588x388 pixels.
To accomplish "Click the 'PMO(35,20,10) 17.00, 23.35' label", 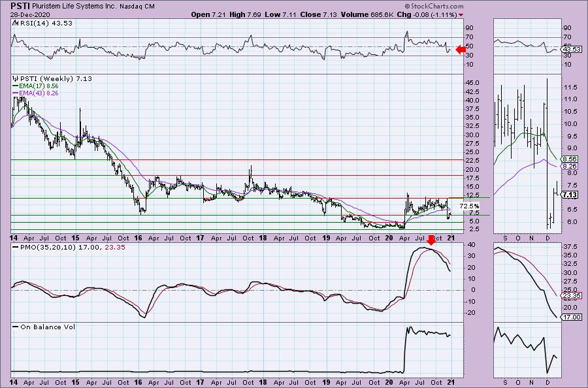I will tap(73, 248).
